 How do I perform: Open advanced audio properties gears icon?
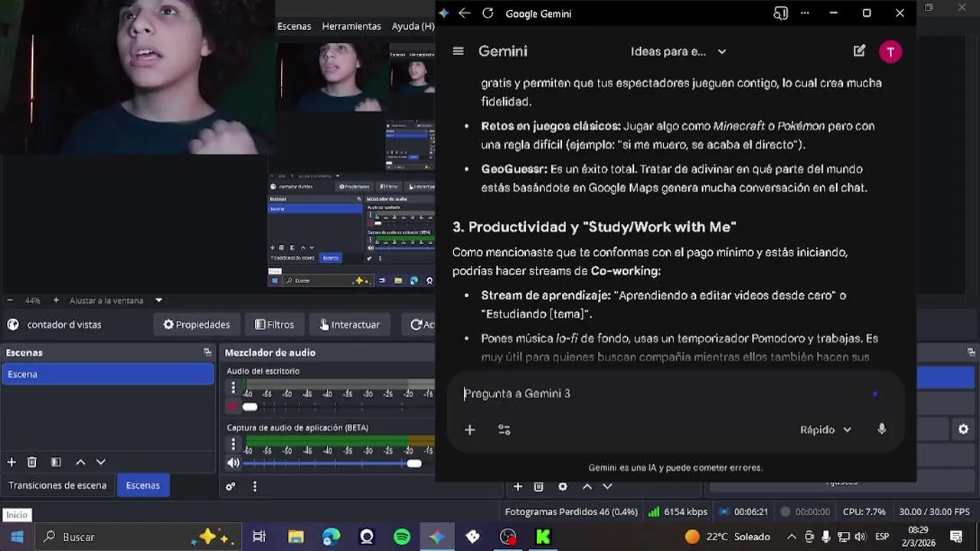click(x=230, y=486)
